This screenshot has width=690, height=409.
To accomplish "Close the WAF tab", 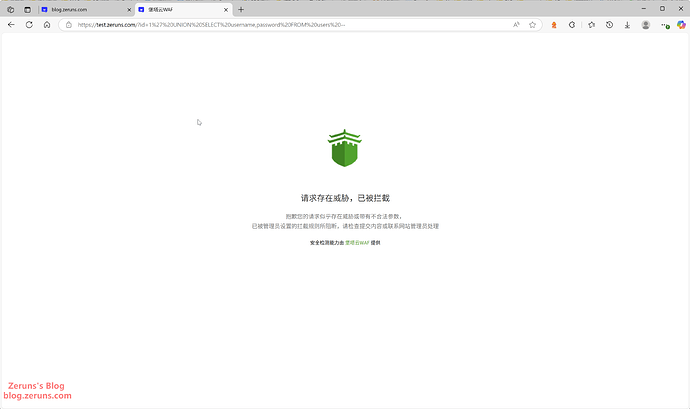I will (226, 10).
